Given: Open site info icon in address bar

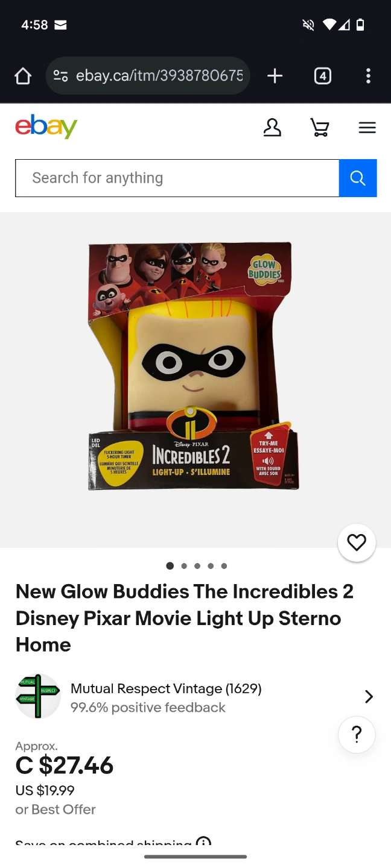Looking at the screenshot, I should [x=60, y=76].
